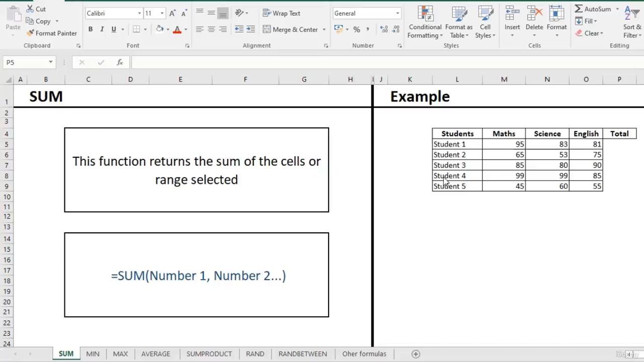The image size is (644, 362).
Task: Click into the formula bar
Action: point(386,62)
